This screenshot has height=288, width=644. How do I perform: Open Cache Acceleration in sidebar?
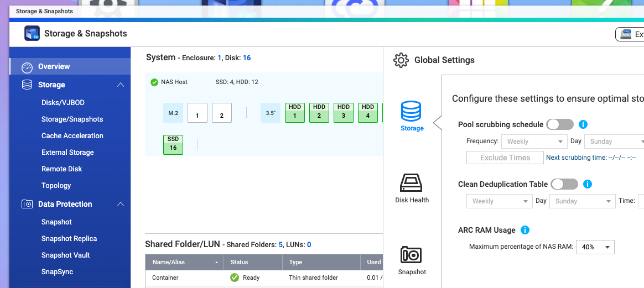(x=72, y=135)
